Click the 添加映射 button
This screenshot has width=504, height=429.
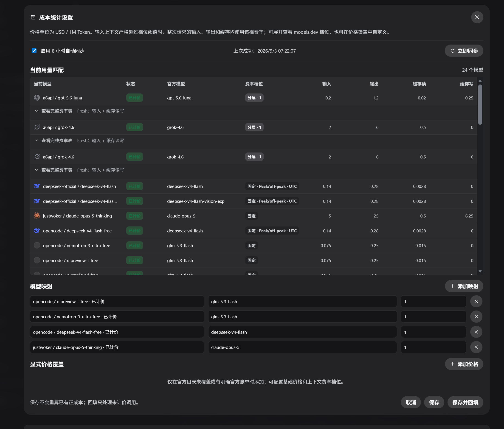(x=464, y=286)
